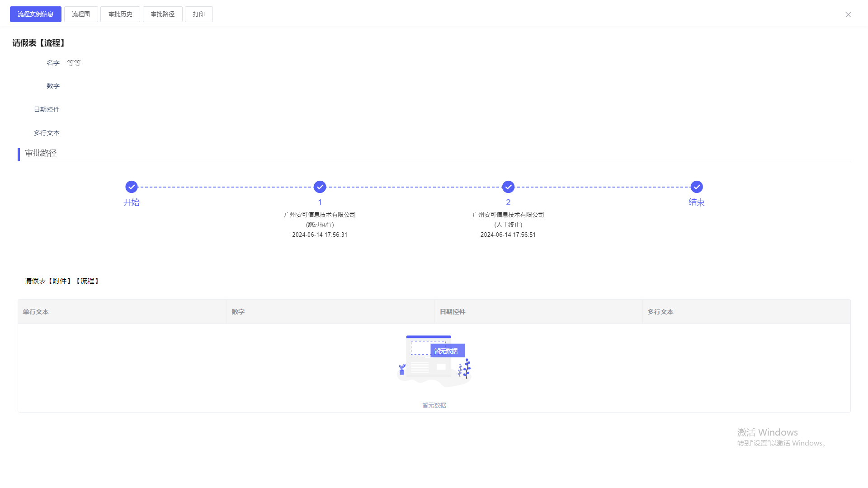Click the 暂无数据 empty-state illustration
868x488 pixels.
(x=434, y=360)
